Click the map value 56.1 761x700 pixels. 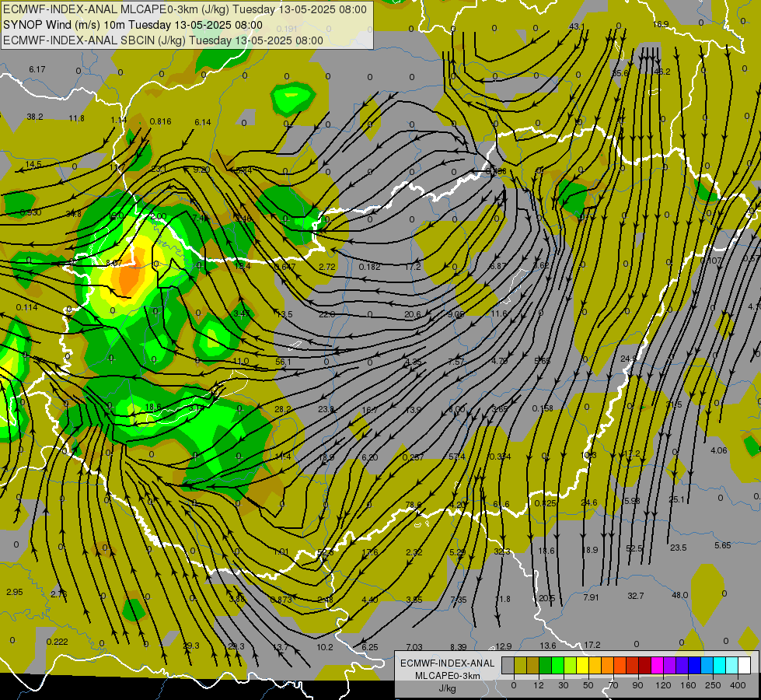283,362
